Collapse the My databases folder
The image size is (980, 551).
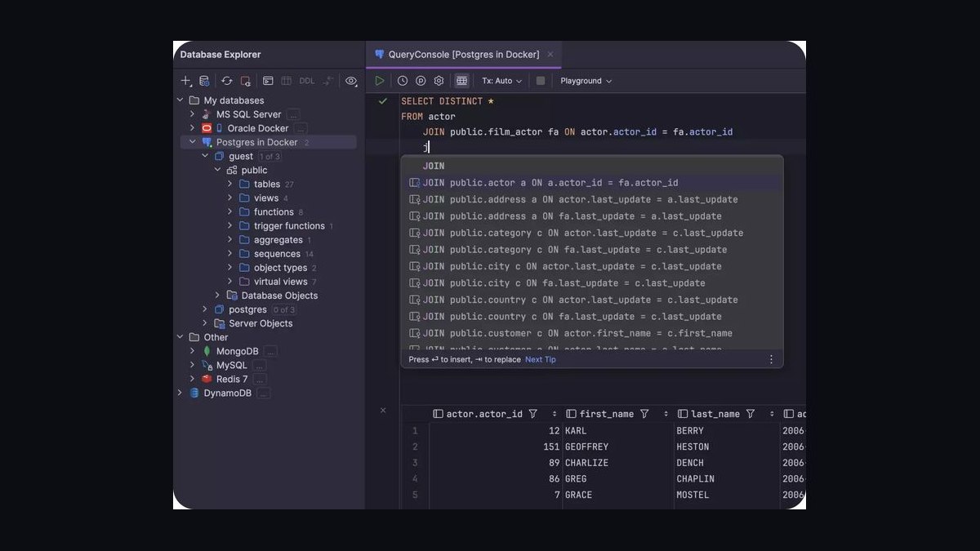click(x=180, y=100)
